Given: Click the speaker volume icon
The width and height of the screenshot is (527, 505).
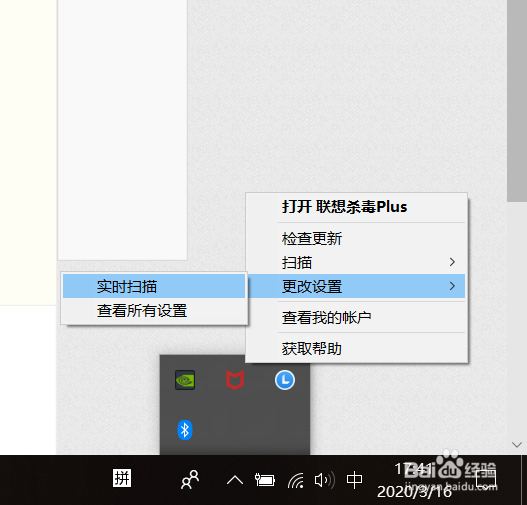Looking at the screenshot, I should 324,480.
